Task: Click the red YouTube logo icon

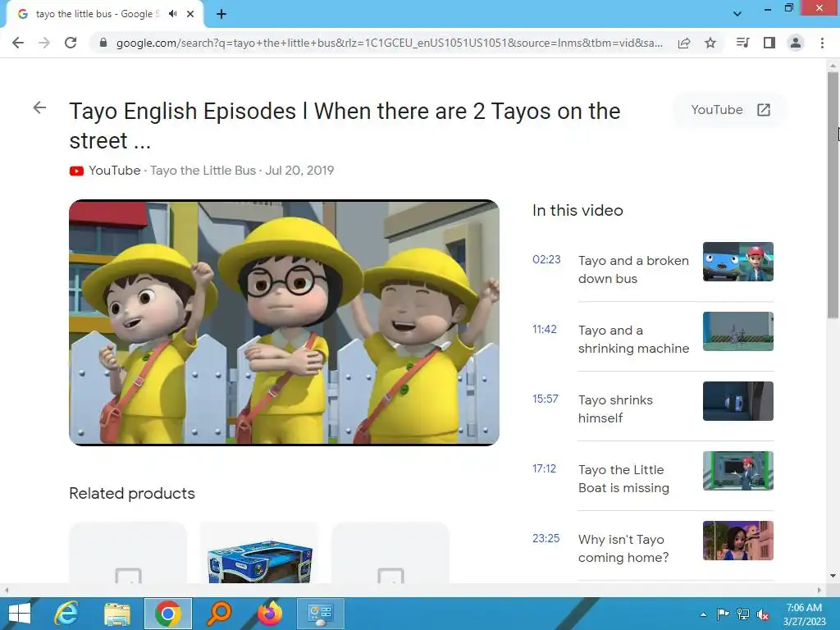Action: pyautogui.click(x=76, y=171)
